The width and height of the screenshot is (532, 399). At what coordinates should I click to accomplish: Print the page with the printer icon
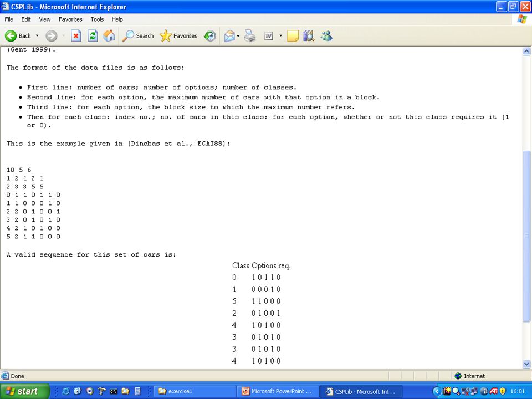click(250, 35)
